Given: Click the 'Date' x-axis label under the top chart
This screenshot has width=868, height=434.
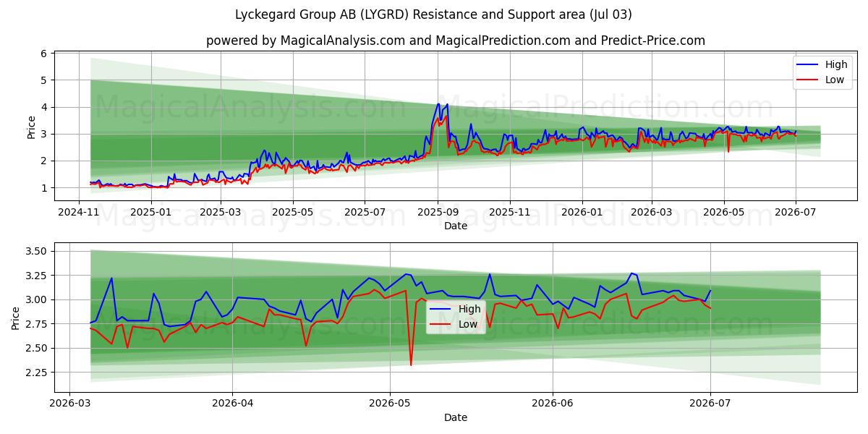Looking at the screenshot, I should (456, 226).
